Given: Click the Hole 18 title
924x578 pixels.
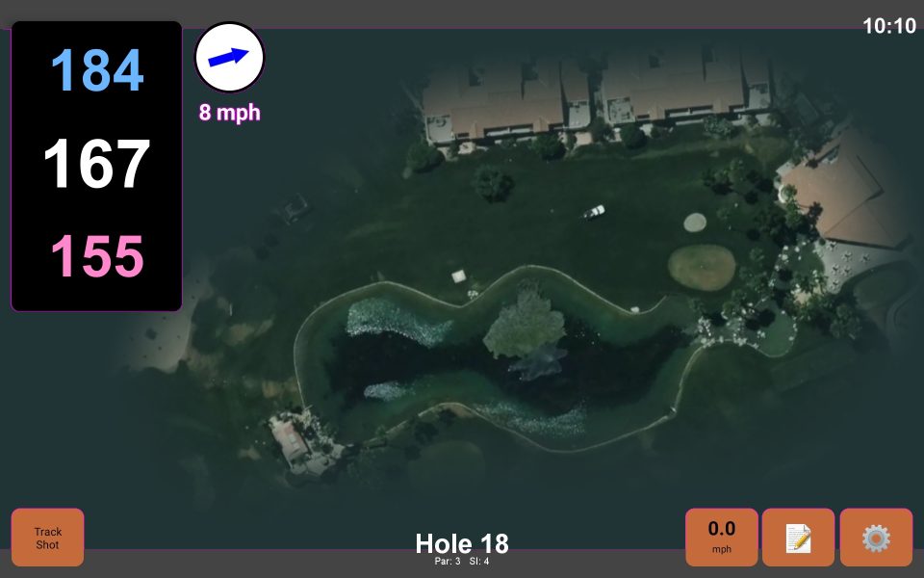Looking at the screenshot, I should coord(462,543).
